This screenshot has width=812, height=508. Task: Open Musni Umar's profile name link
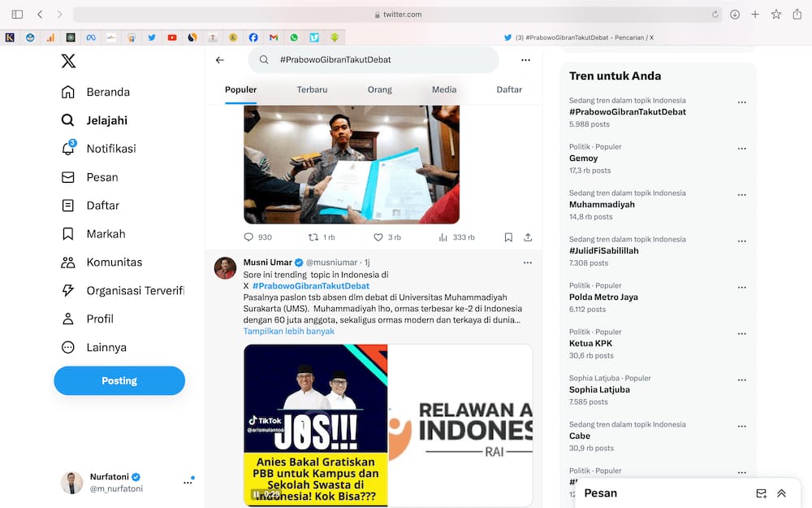coord(268,263)
